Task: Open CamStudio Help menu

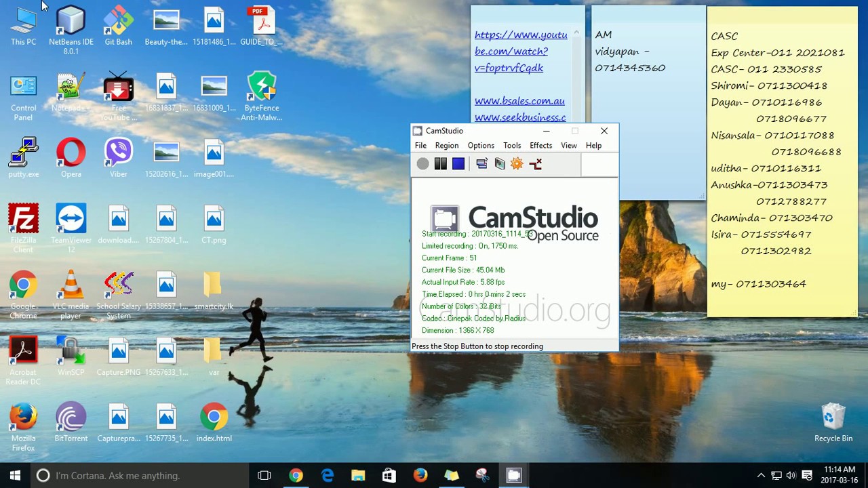Action: pos(593,146)
